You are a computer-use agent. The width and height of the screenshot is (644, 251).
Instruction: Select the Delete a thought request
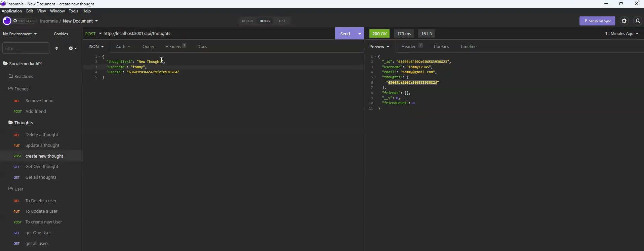pyautogui.click(x=41, y=135)
